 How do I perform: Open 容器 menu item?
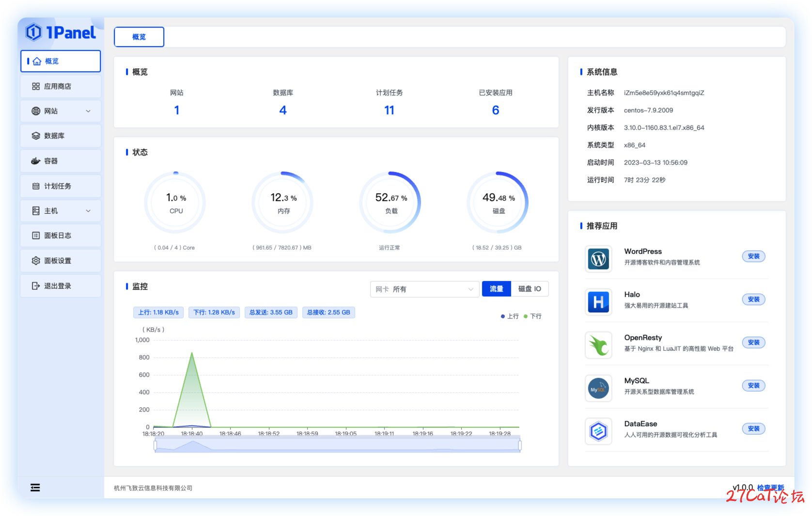[61, 161]
